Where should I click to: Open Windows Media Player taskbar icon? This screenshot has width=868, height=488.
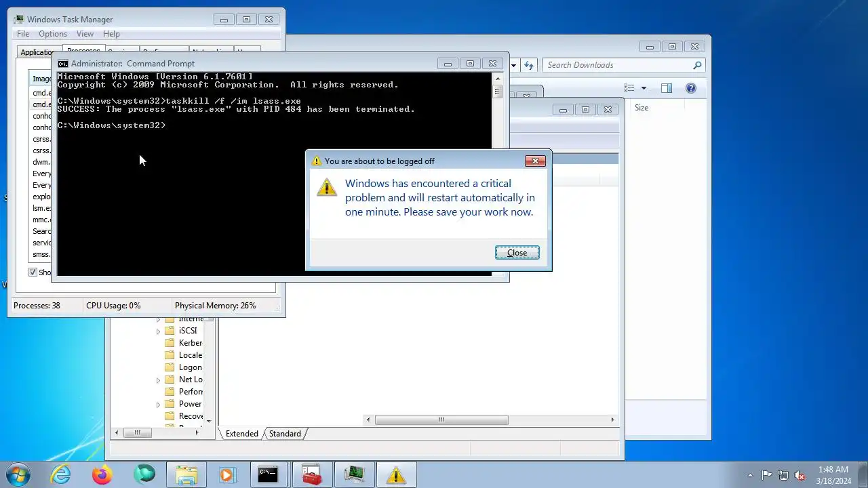click(227, 475)
